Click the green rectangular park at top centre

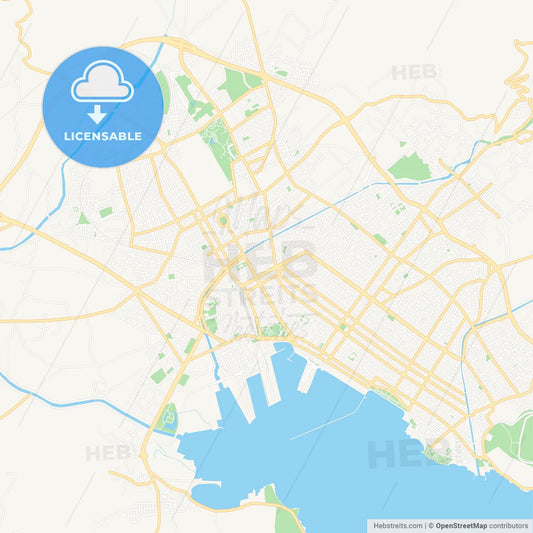pyautogui.click(x=239, y=84)
